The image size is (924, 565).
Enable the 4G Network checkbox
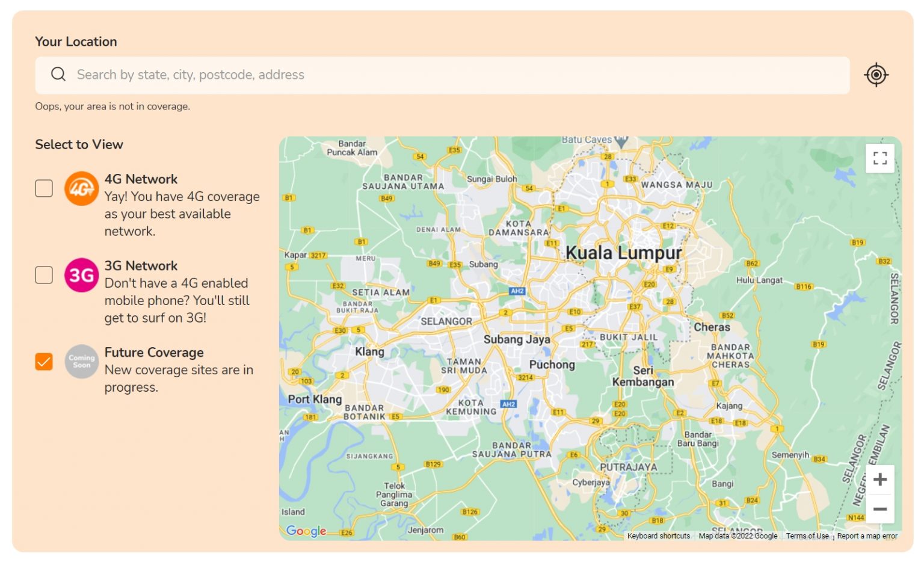[x=43, y=188]
